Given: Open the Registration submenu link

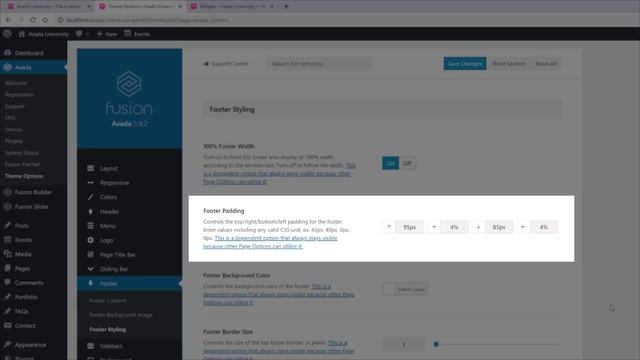Looking at the screenshot, I should coord(19,94).
